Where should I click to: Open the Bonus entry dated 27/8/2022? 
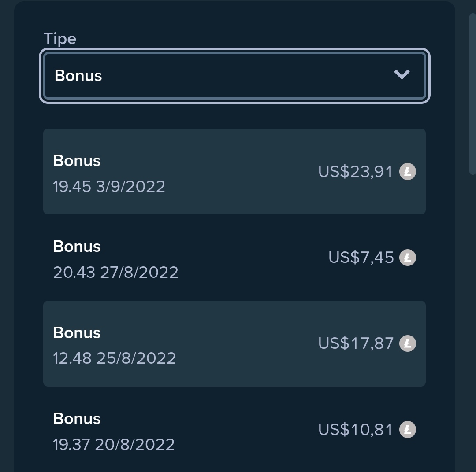tap(234, 258)
